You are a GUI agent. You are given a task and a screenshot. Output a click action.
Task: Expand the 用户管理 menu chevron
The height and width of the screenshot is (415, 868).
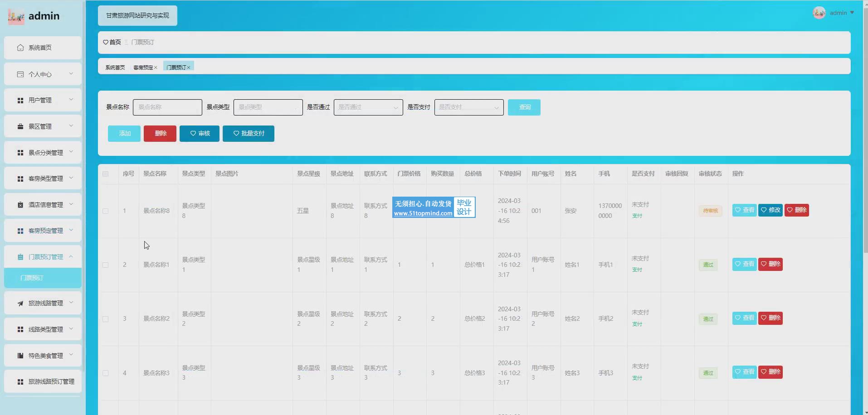click(x=71, y=100)
